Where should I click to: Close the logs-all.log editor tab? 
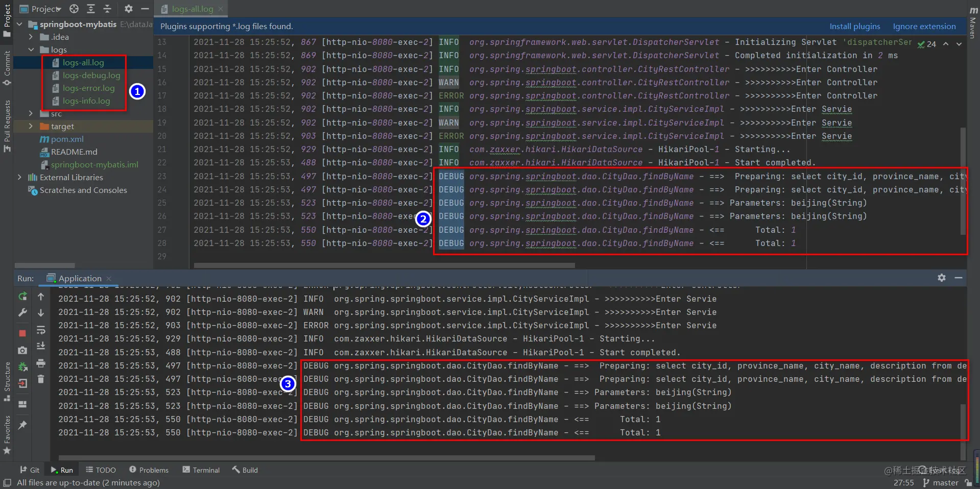pyautogui.click(x=221, y=9)
